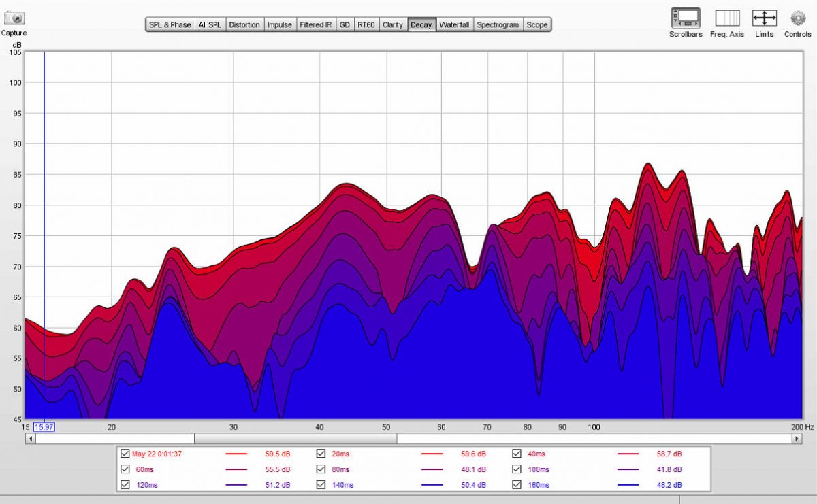Screen dimensions: 817x504
Task: Click the horizontal scrollbar thumb
Action: coord(295,439)
